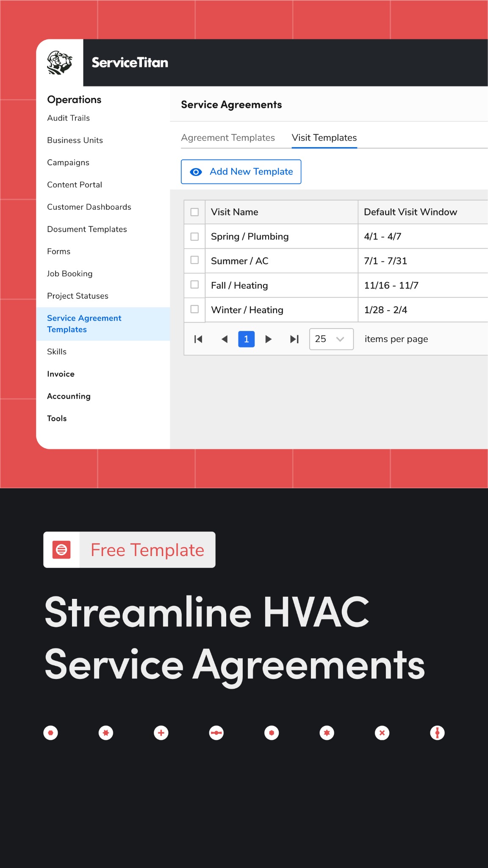Screen dimensions: 488x868
Task: Open Content Portal in sidebar
Action: point(75,185)
